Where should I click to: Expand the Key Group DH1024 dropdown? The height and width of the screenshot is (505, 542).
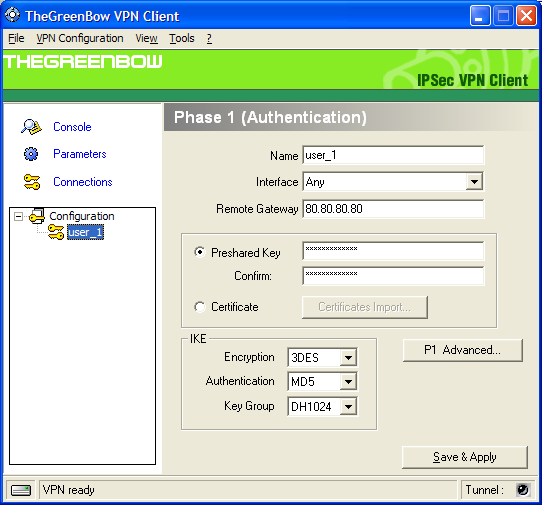[x=348, y=406]
